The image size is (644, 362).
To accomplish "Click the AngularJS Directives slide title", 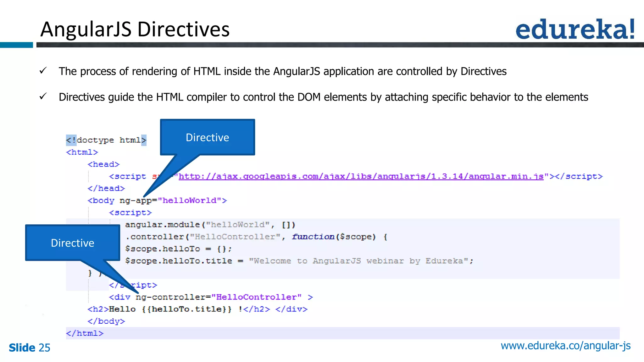I will (x=135, y=29).
